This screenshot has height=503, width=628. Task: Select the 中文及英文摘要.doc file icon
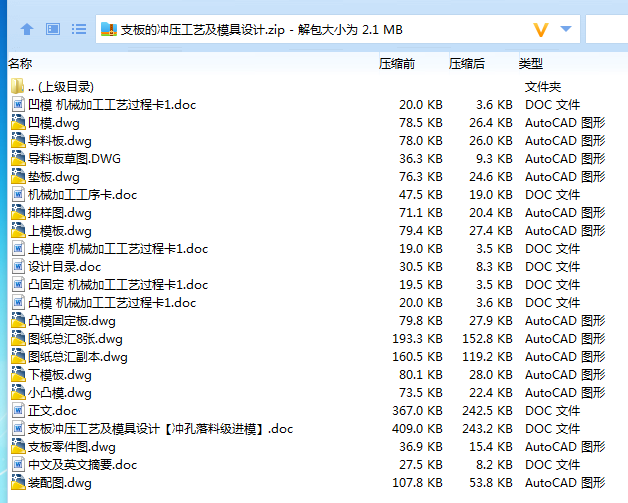(x=18, y=465)
